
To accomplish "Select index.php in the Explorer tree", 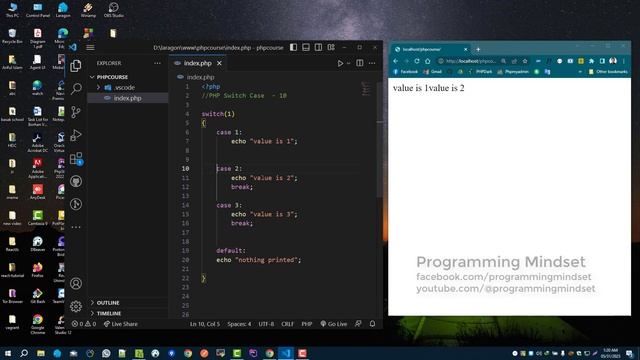I will pyautogui.click(x=128, y=98).
